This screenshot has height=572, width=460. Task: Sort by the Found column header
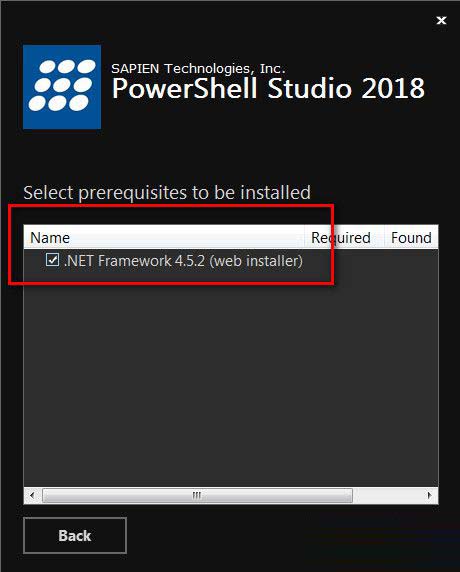coord(411,237)
